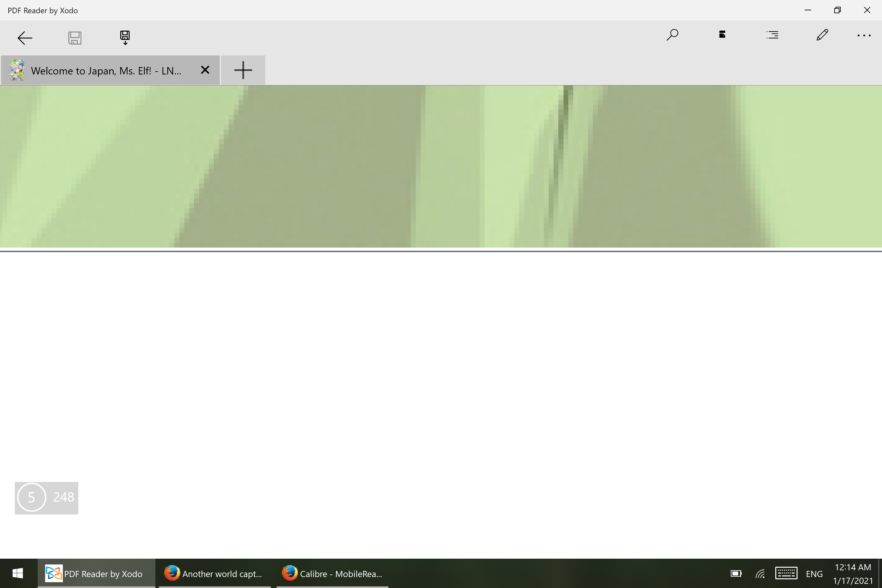882x588 pixels.
Task: Click the ENG language indicator
Action: click(814, 574)
